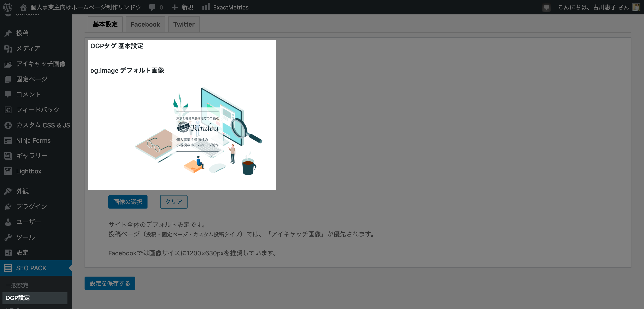Click the plug icon for プラグイン
This screenshot has width=644, height=309.
[8, 206]
